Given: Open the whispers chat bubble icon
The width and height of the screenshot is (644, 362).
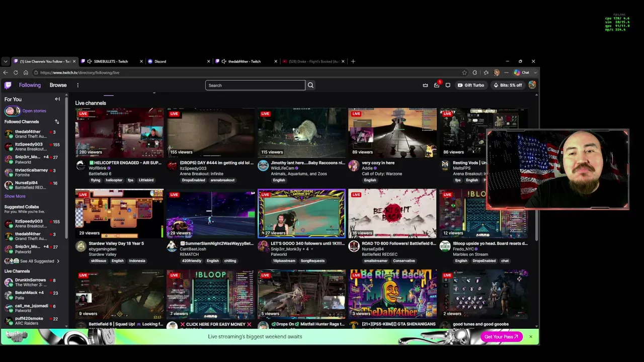Looking at the screenshot, I should (448, 85).
